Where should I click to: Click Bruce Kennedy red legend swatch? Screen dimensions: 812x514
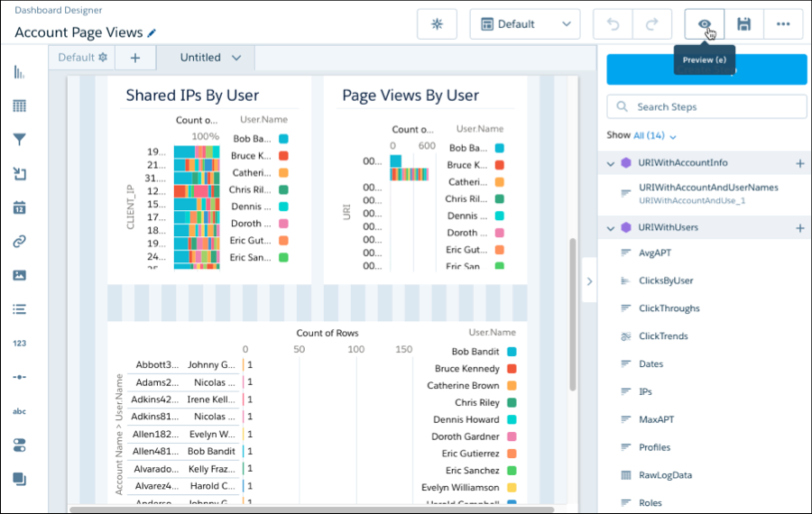click(512, 369)
